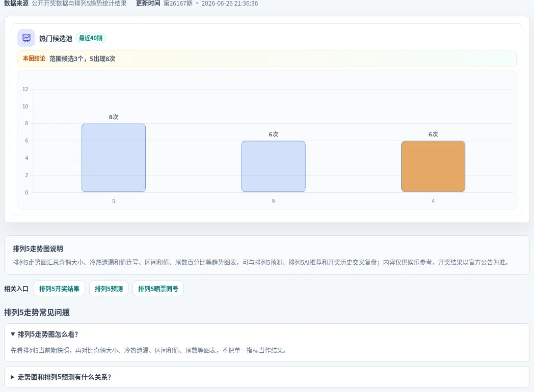Image resolution: width=534 pixels, height=392 pixels.
Task: Click the x-axis label 9
Action: (273, 201)
